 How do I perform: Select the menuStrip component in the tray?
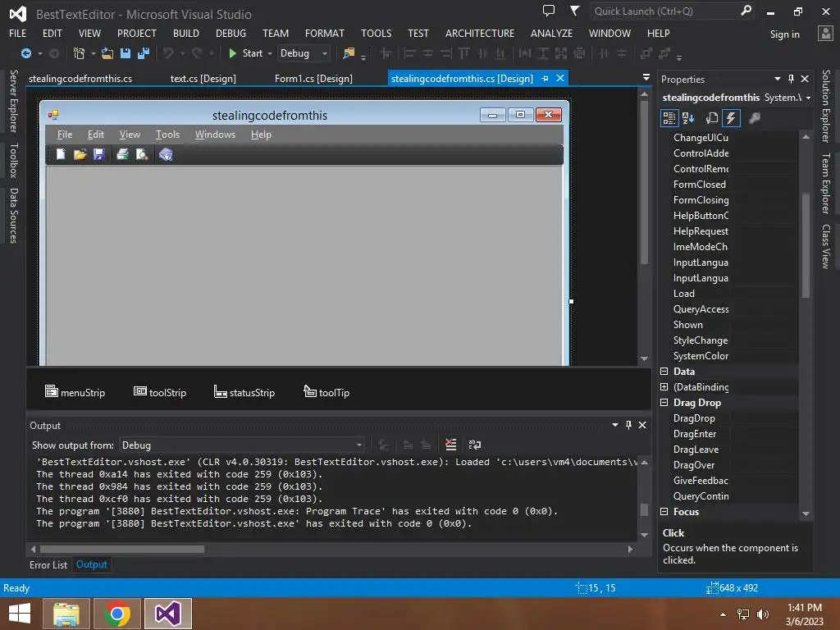[75, 392]
